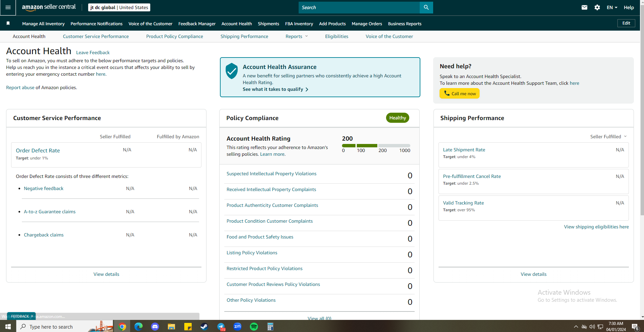
Task: Open Valid Tracking Rate link
Action: tap(463, 203)
